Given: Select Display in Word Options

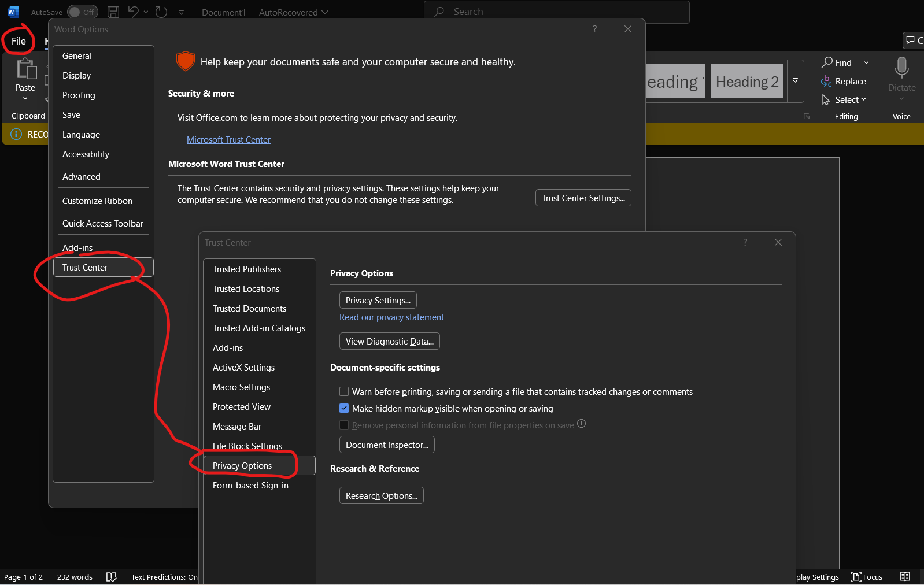Looking at the screenshot, I should pos(104,76).
